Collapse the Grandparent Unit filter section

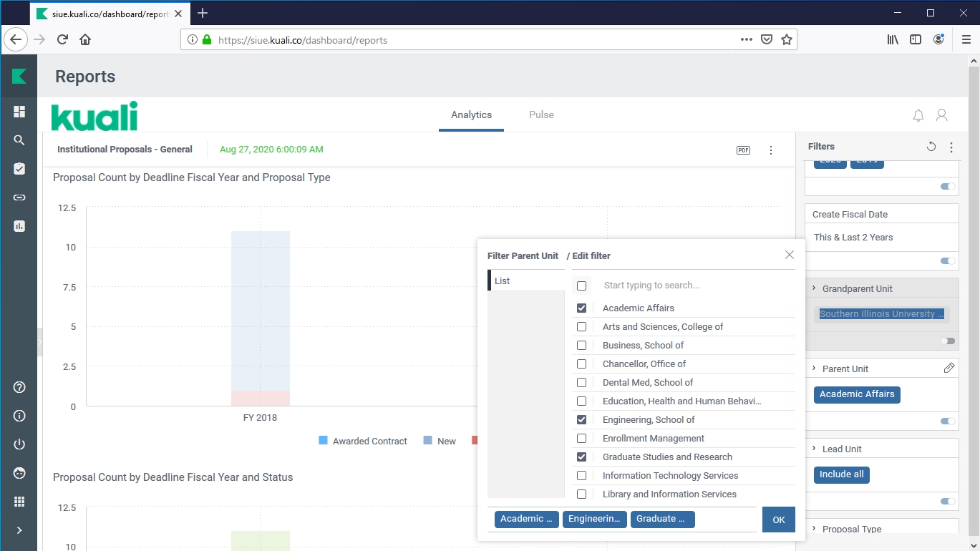[814, 288]
